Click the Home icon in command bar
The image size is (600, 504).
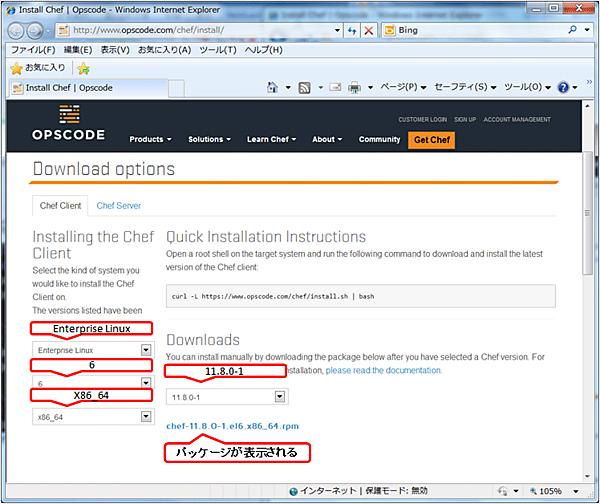(272, 88)
